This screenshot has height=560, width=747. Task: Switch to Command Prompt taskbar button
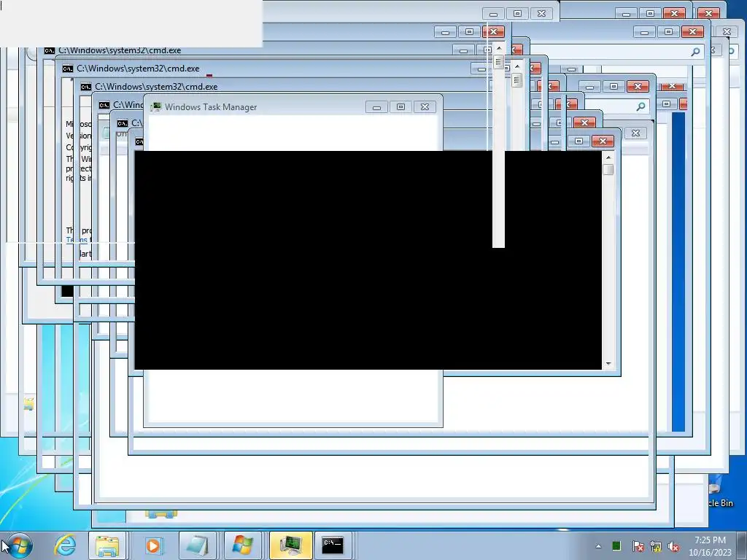[x=333, y=545]
